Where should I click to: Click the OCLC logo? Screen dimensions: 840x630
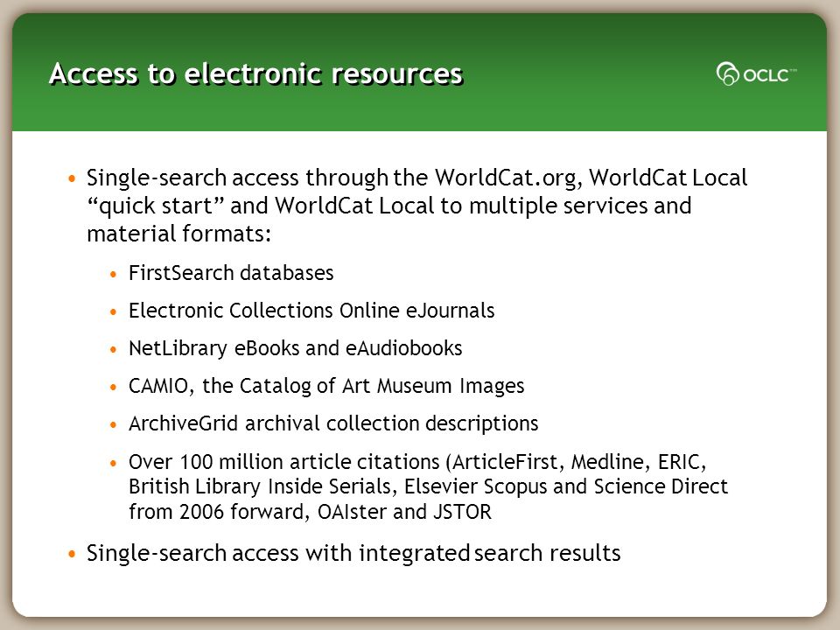756,73
